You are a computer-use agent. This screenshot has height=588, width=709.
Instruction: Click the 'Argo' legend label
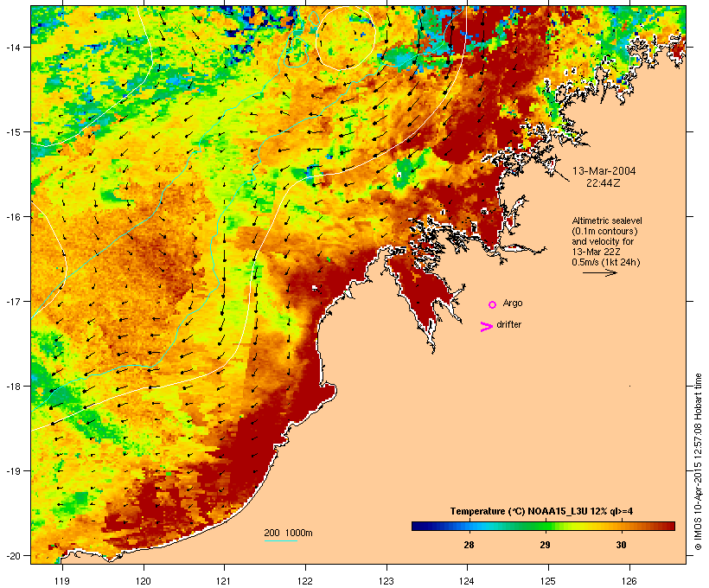(513, 303)
